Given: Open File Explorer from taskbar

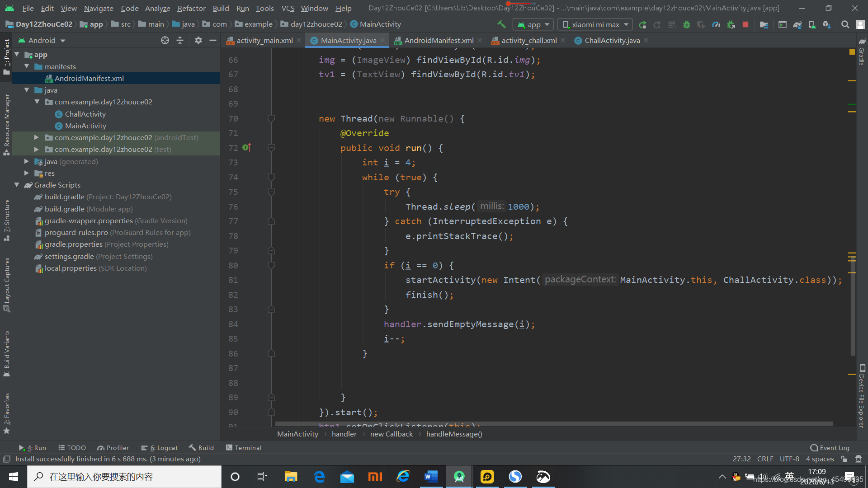Looking at the screenshot, I should pyautogui.click(x=291, y=477).
